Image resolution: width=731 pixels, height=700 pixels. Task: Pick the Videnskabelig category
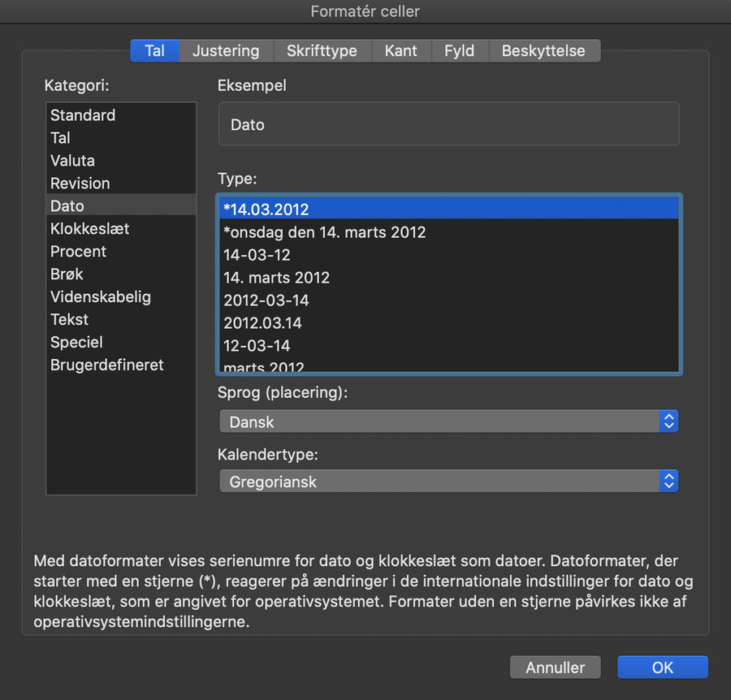click(x=101, y=296)
